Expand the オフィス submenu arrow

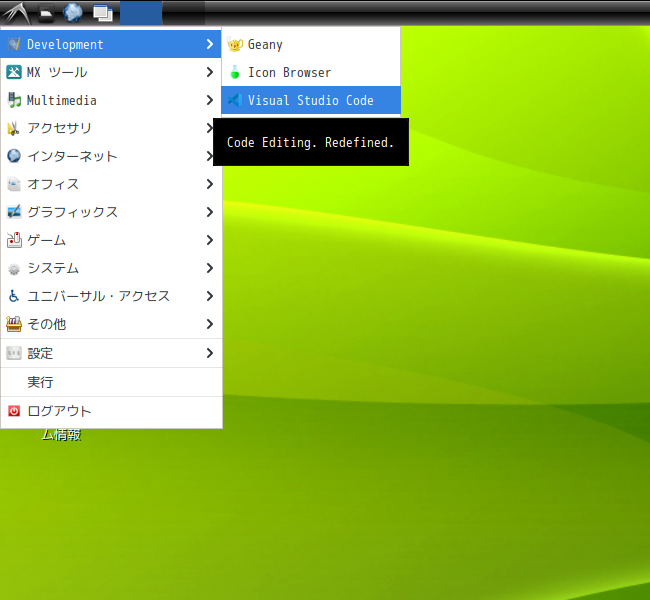(210, 184)
